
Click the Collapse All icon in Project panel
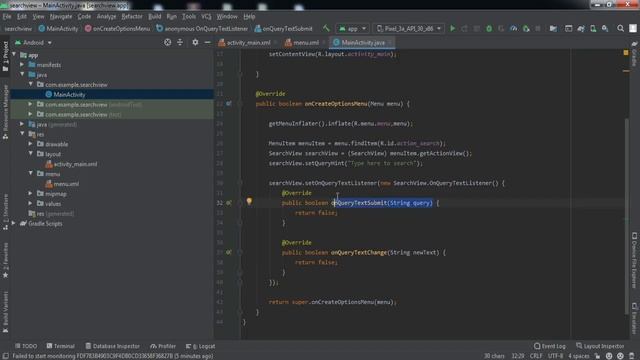point(180,42)
